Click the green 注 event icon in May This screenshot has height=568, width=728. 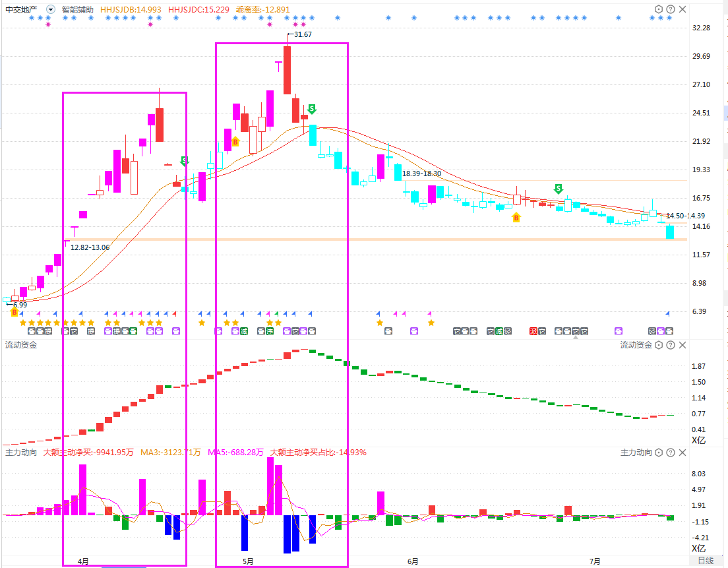pos(270,331)
